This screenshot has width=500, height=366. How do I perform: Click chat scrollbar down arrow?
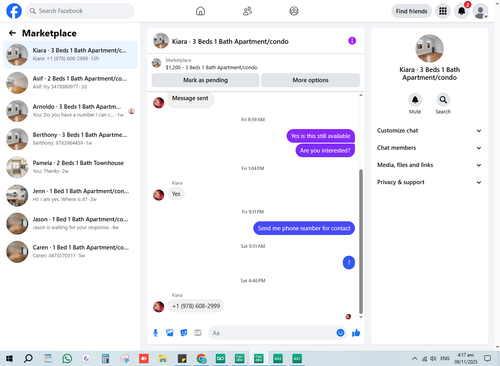point(361,317)
